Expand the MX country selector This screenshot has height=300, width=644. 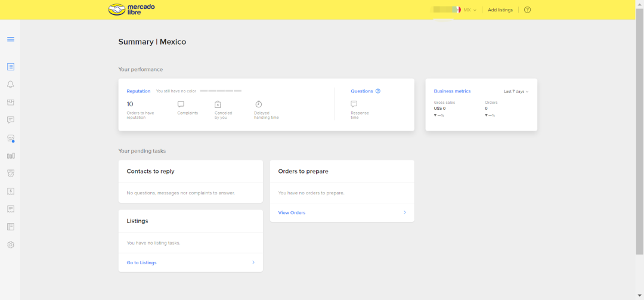pyautogui.click(x=470, y=10)
